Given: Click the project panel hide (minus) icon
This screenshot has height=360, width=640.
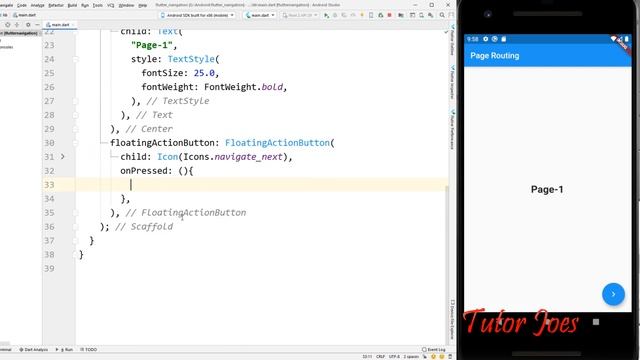Looking at the screenshot, I should (37, 25).
